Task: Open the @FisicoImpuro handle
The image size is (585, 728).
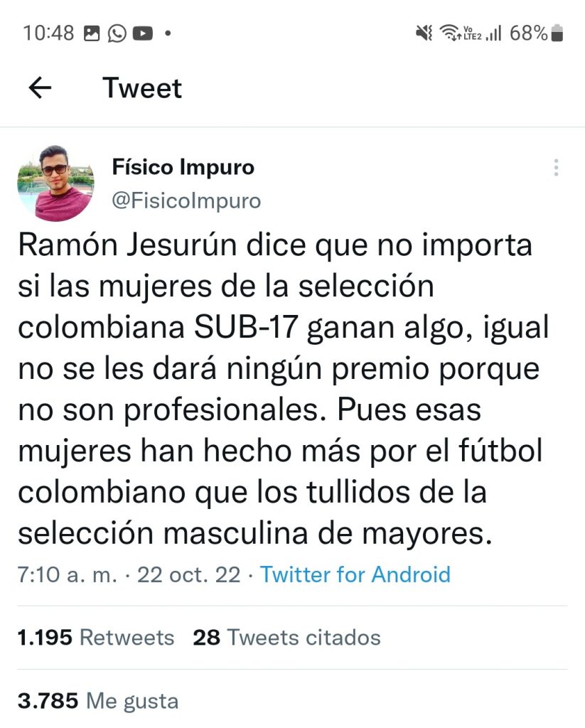Action: (186, 201)
